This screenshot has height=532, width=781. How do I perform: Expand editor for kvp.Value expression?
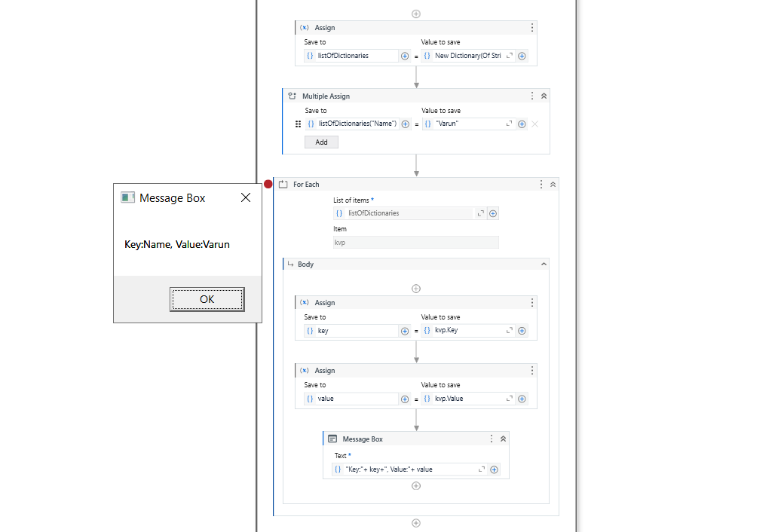[510, 399]
